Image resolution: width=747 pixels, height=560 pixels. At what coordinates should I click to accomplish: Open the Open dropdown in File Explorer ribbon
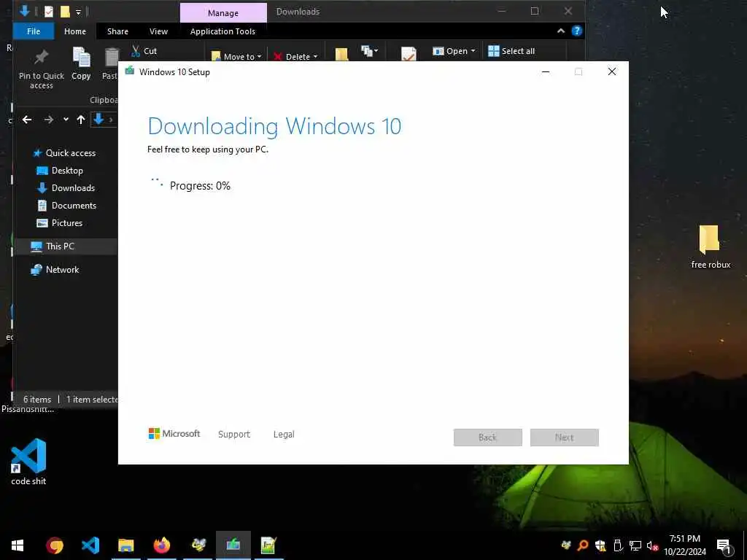pyautogui.click(x=454, y=51)
